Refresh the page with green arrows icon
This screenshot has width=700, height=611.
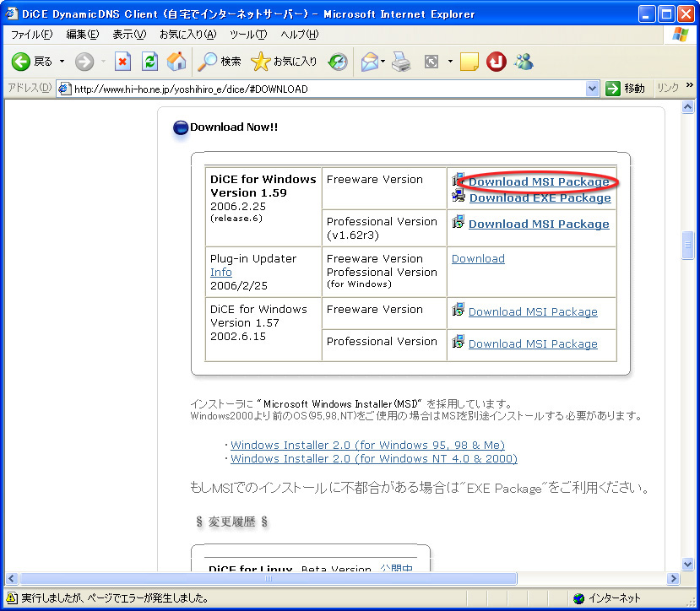click(149, 62)
